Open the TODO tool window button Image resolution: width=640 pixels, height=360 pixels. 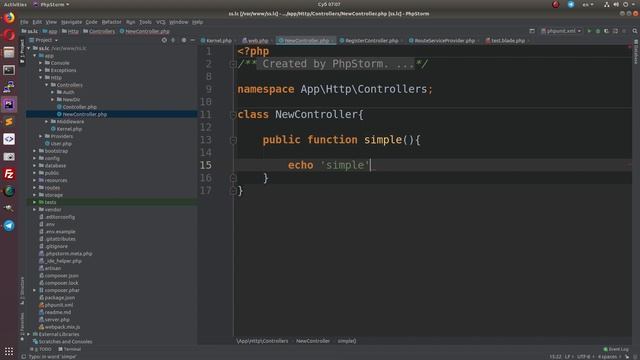click(x=42, y=349)
